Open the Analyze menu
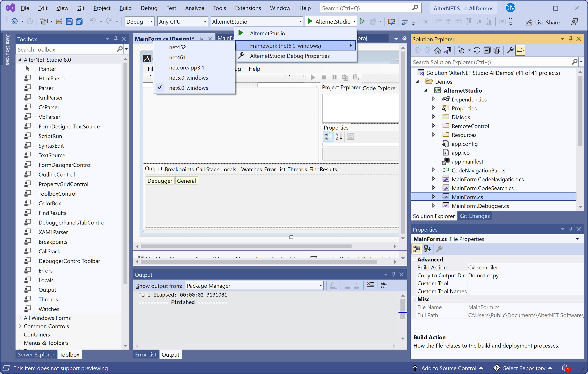588x374 pixels. [195, 8]
